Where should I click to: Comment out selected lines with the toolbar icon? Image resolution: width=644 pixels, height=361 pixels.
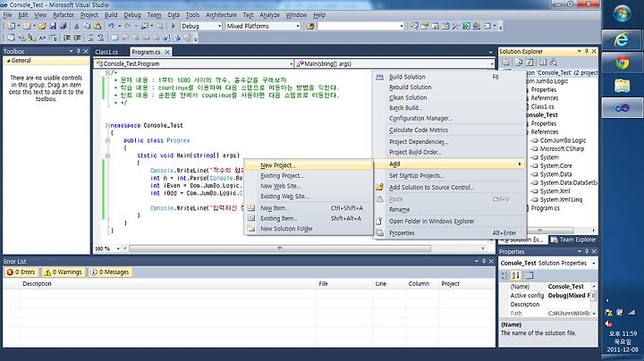90,38
